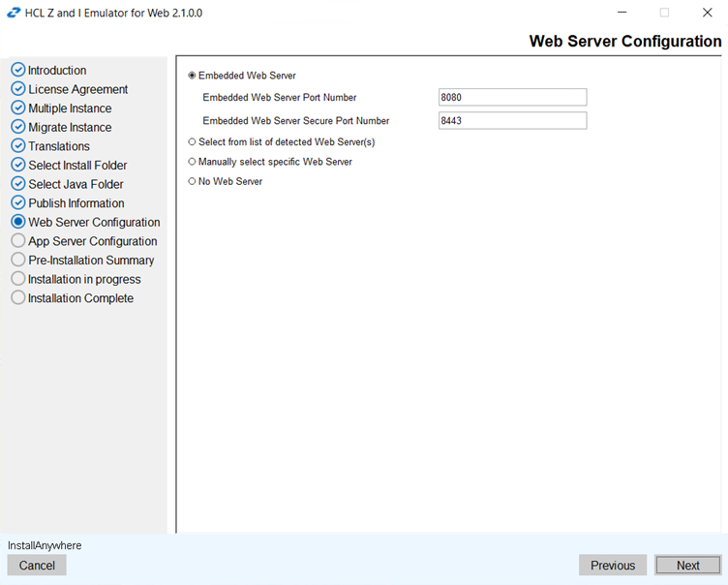Screen dimensions: 728x585
Task: Select Manually select specific Web Server option
Action: (192, 162)
